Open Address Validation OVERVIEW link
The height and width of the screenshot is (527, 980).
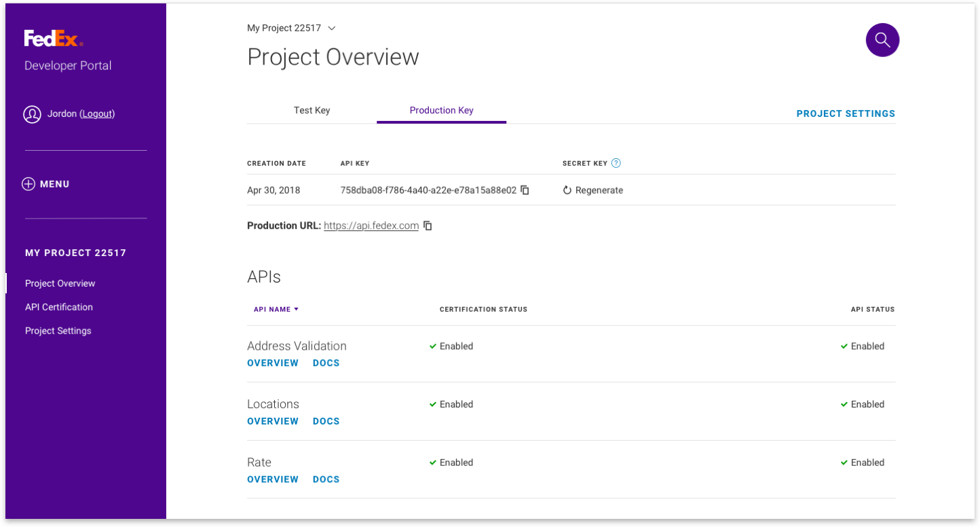click(x=273, y=363)
